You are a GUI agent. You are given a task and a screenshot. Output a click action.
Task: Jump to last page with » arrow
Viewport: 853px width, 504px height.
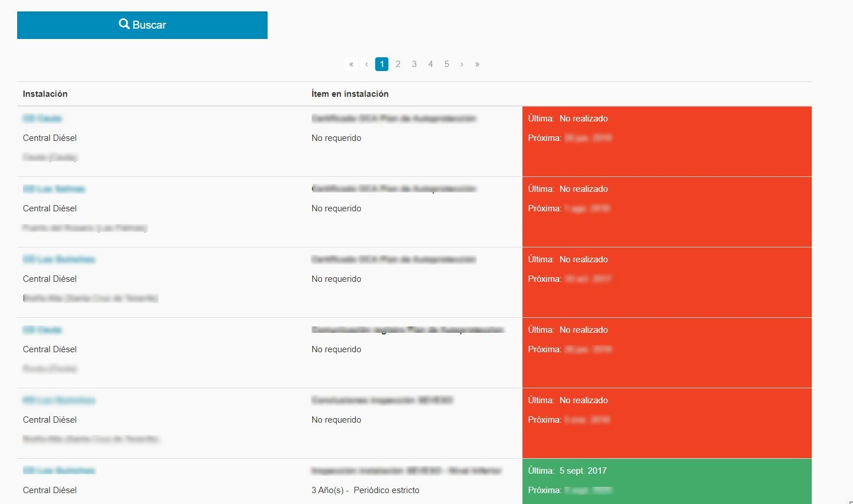pyautogui.click(x=477, y=64)
